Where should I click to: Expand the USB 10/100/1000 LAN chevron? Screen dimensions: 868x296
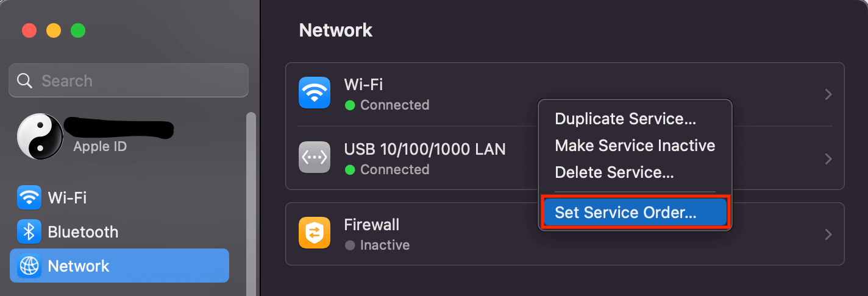(x=828, y=159)
